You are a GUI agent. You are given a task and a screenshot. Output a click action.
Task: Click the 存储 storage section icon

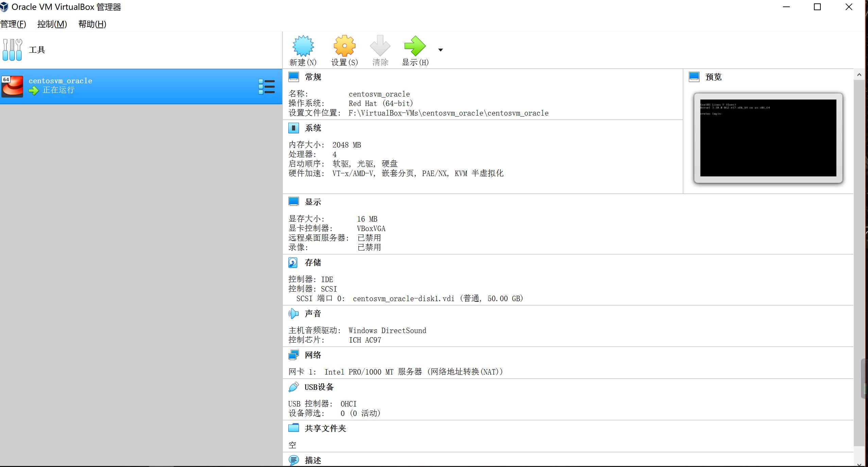click(x=294, y=262)
